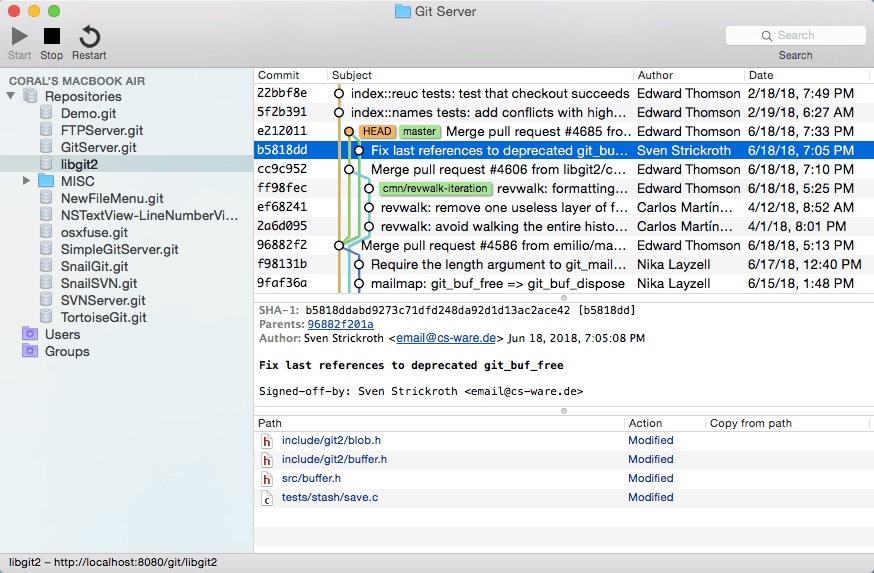Click the Author column header
The height and width of the screenshot is (573, 874).
point(688,75)
